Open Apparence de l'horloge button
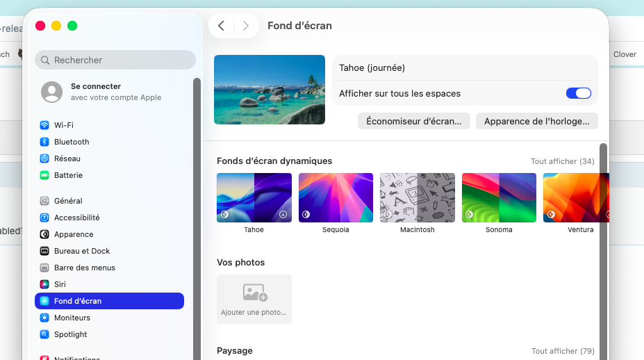 coord(536,121)
